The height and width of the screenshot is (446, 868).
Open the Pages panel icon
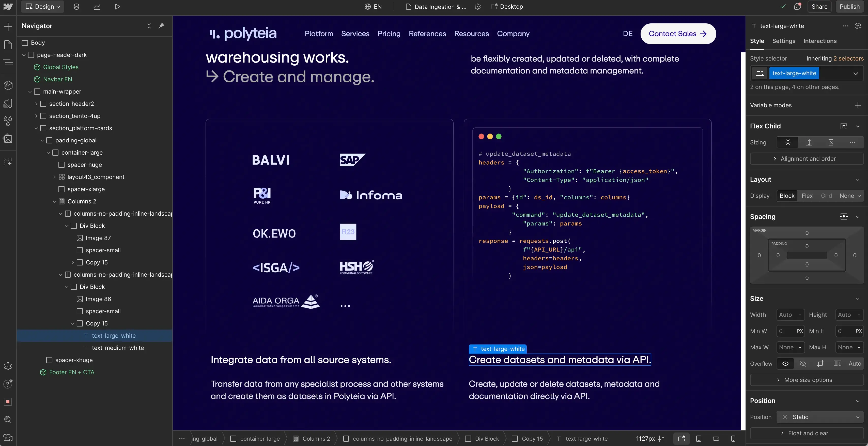8,45
